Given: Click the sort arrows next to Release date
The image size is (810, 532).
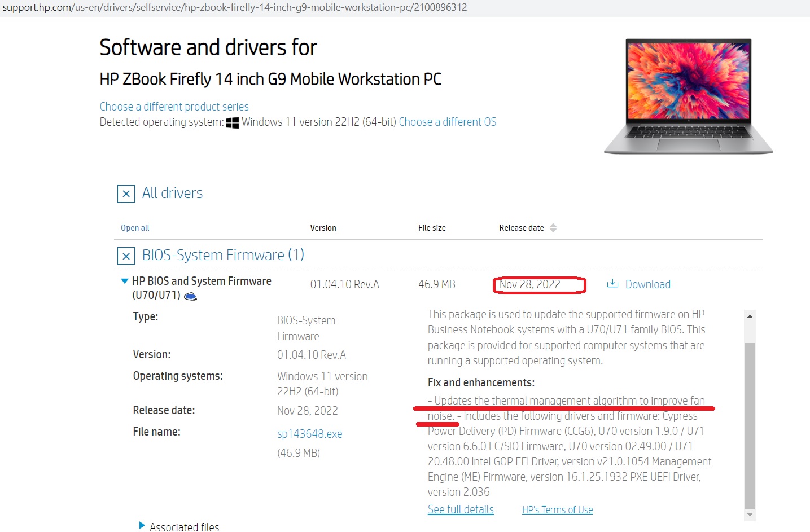Looking at the screenshot, I should (553, 227).
